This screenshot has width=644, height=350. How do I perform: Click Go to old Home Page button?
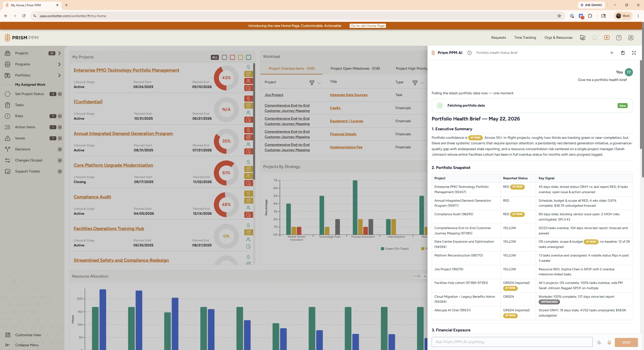[x=368, y=26]
